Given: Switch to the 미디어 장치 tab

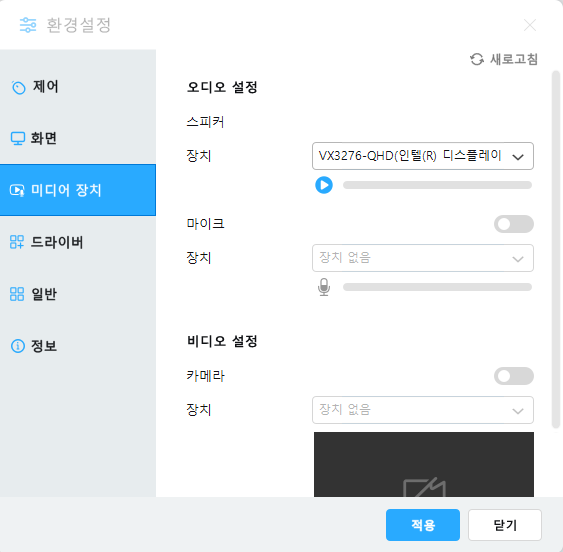Looking at the screenshot, I should coord(78,190).
